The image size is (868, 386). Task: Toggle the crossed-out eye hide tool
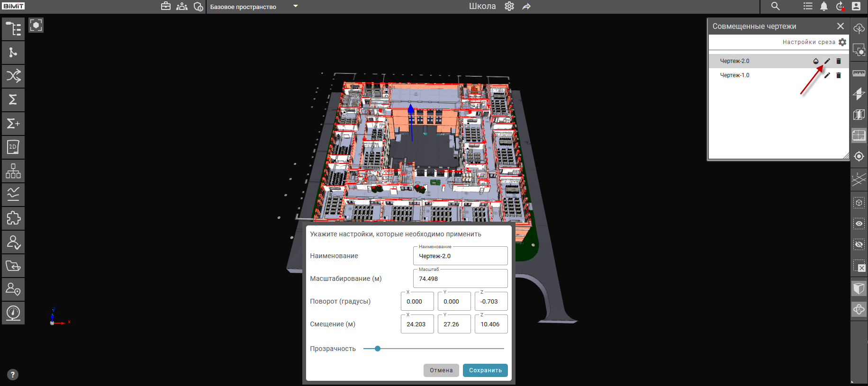point(859,244)
